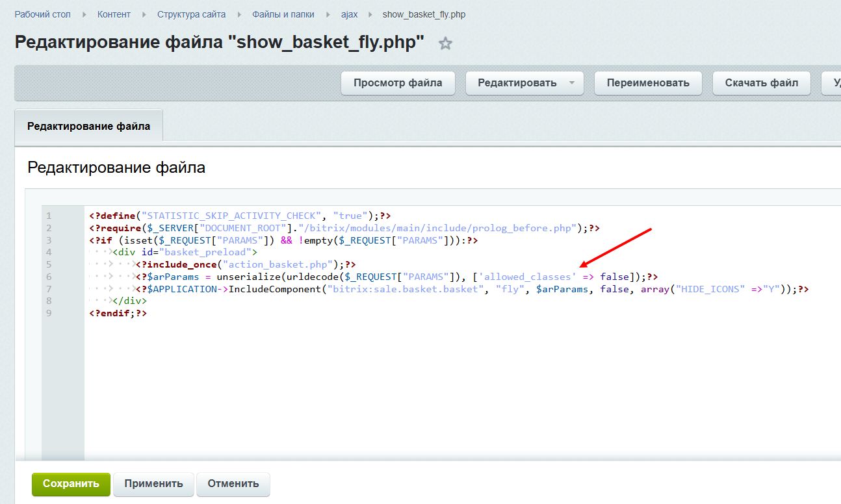Viewport: 841px width, 504px height.
Task: Click the Просмотр файла button
Action: click(398, 83)
